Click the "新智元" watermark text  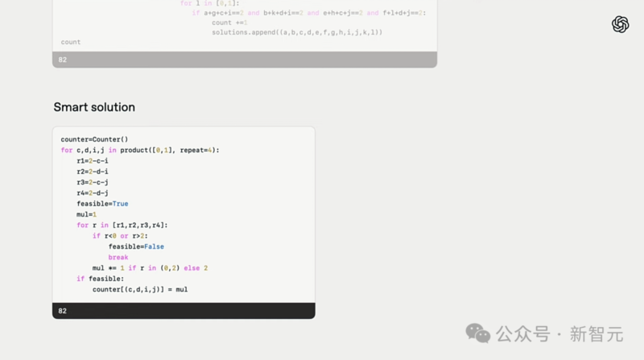pyautogui.click(x=597, y=333)
